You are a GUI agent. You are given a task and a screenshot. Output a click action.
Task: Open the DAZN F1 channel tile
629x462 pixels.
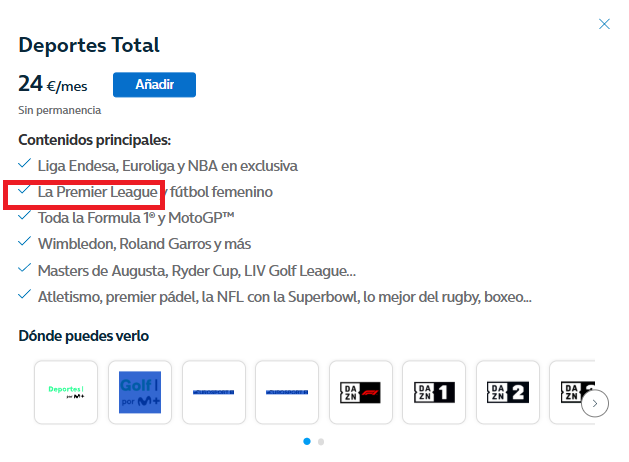361,392
